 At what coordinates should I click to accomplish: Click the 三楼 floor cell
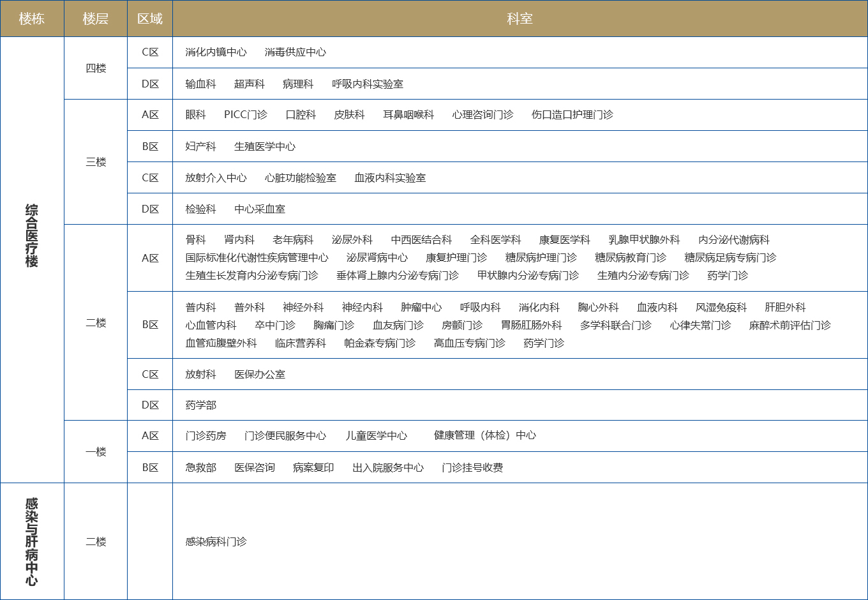[x=96, y=162]
